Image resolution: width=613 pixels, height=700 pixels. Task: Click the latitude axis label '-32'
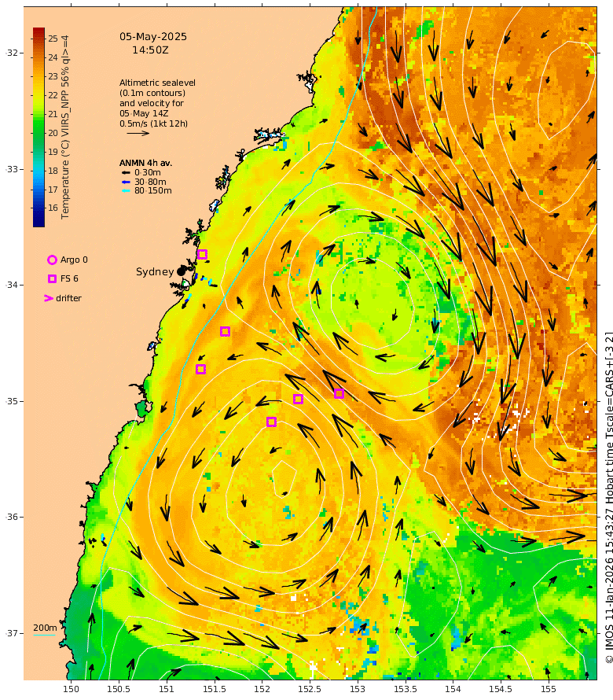click(12, 53)
